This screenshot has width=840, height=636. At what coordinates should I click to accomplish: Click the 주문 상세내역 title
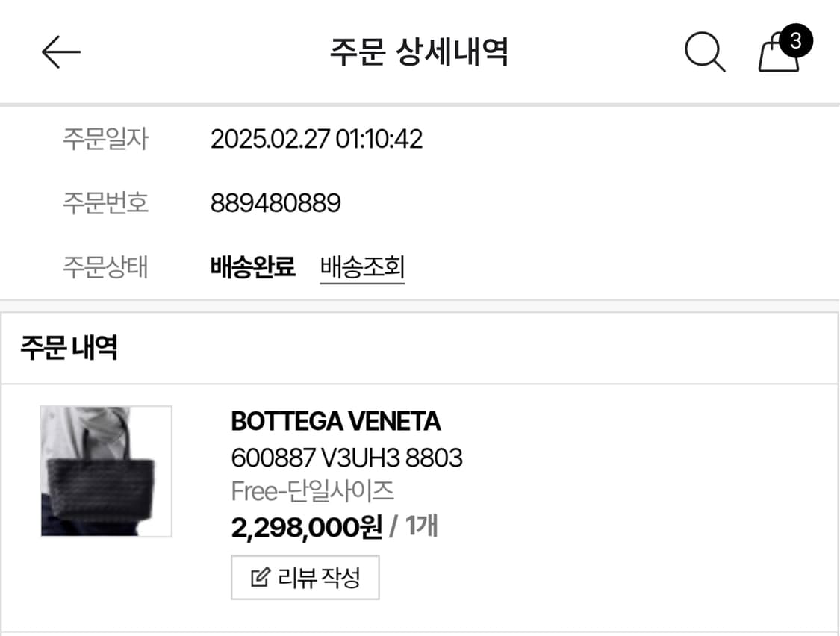[420, 49]
